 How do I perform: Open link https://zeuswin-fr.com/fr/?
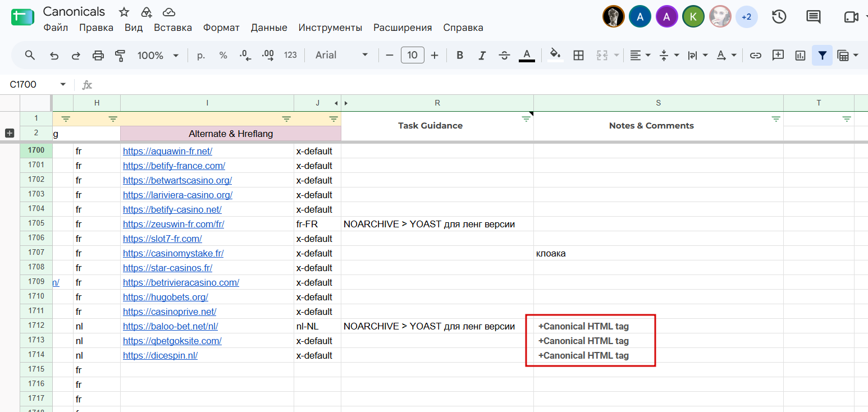pyautogui.click(x=173, y=224)
